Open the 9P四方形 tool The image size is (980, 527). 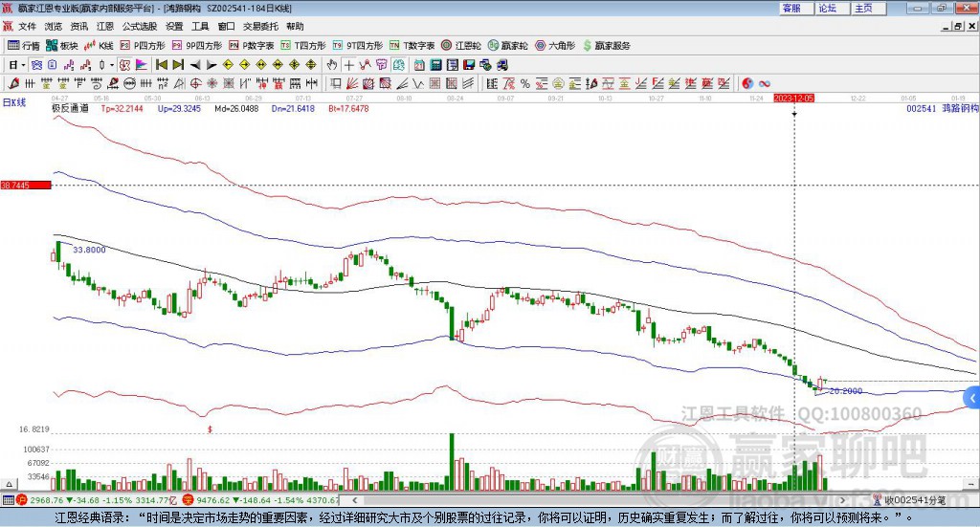click(x=197, y=46)
